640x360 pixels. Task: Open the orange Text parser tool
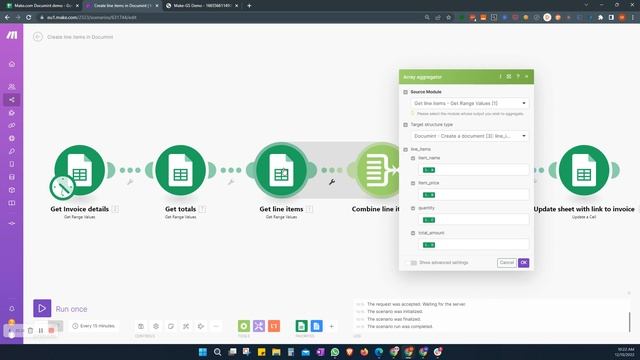[274, 326]
